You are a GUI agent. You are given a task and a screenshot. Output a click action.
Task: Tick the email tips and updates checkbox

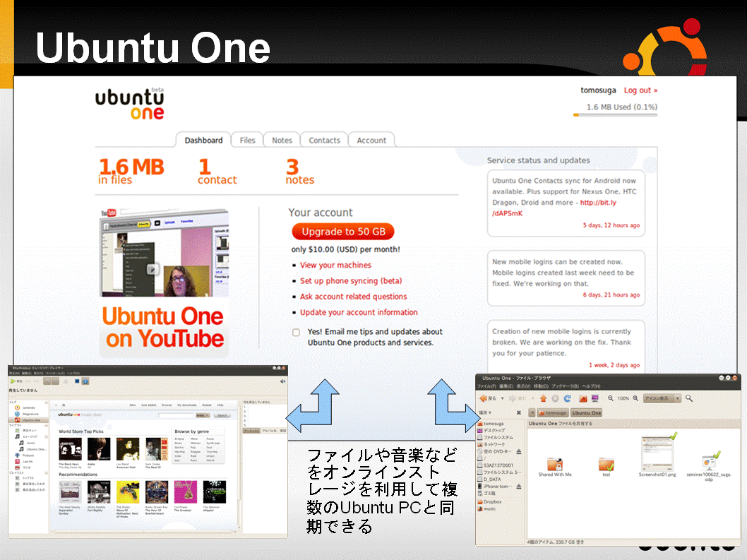click(x=296, y=332)
